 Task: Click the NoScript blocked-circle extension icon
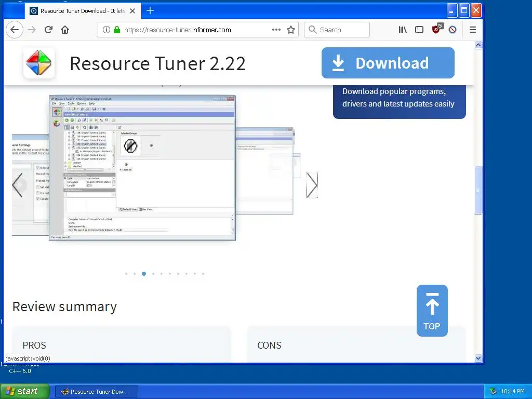[453, 30]
